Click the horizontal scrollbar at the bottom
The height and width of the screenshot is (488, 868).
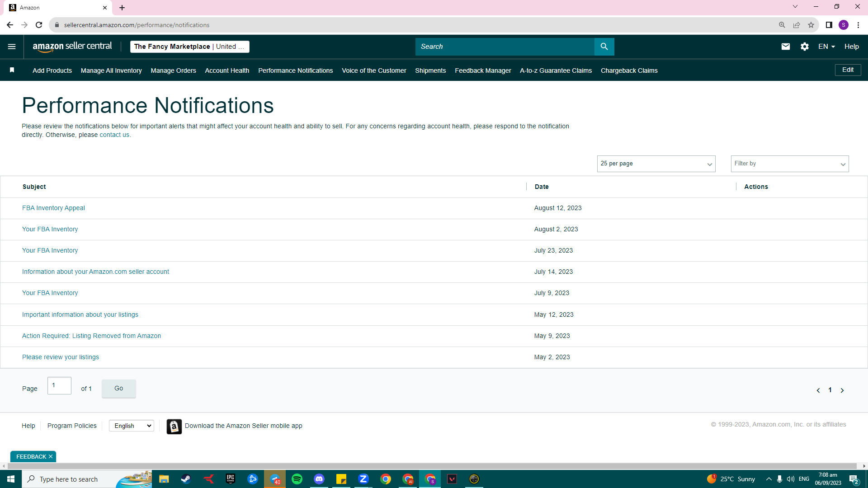[432, 466]
